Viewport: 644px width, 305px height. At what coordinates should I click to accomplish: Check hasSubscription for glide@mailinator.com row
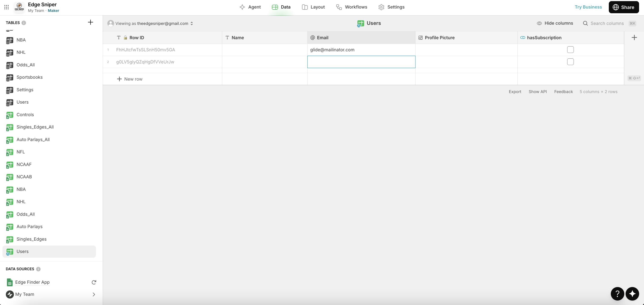570,50
